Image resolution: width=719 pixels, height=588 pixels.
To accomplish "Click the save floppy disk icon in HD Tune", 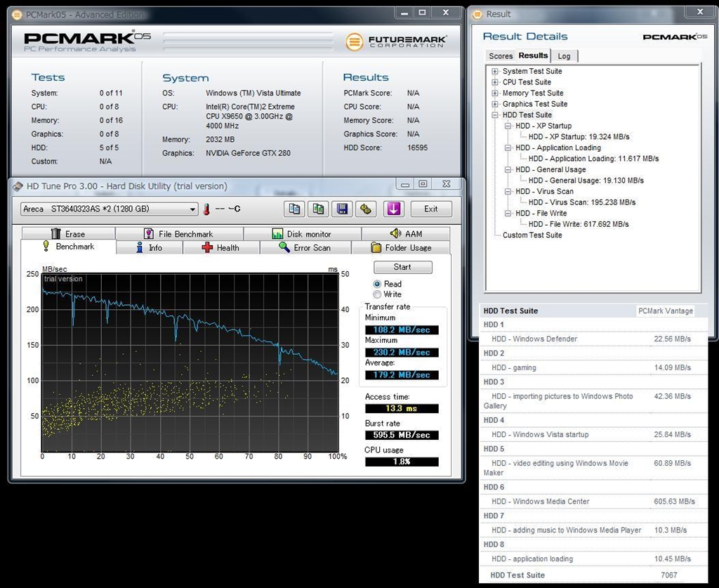I will pyautogui.click(x=342, y=209).
